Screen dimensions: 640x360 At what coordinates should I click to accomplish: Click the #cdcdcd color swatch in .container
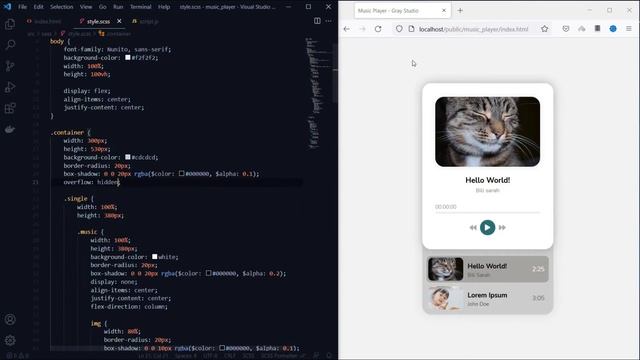pos(128,157)
